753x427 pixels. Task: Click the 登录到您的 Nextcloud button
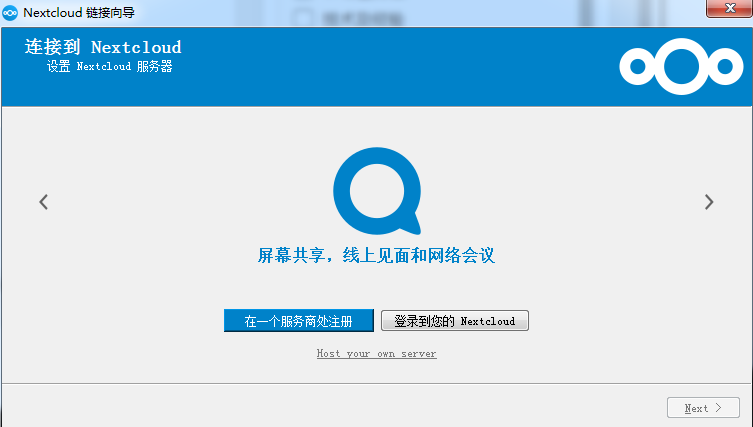(x=455, y=320)
